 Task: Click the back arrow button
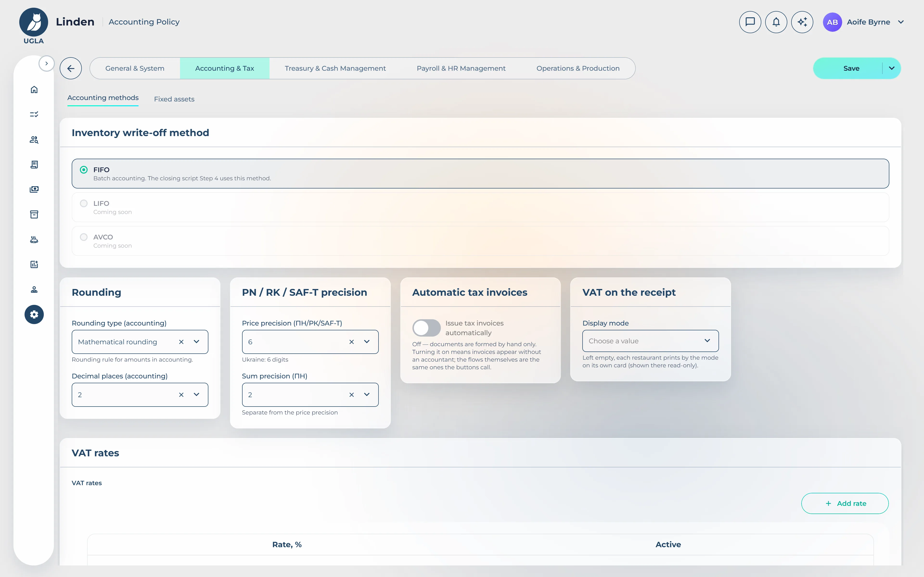click(71, 68)
